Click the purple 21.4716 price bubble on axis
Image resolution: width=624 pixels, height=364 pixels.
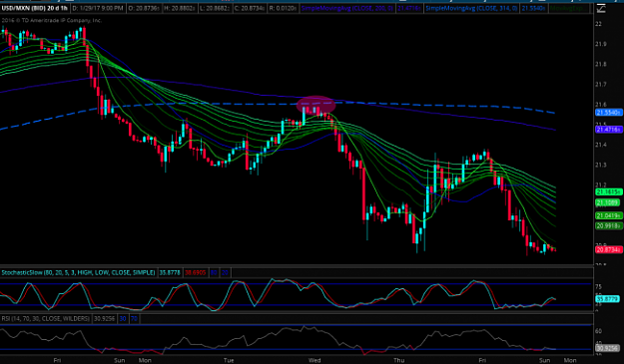(x=608, y=130)
